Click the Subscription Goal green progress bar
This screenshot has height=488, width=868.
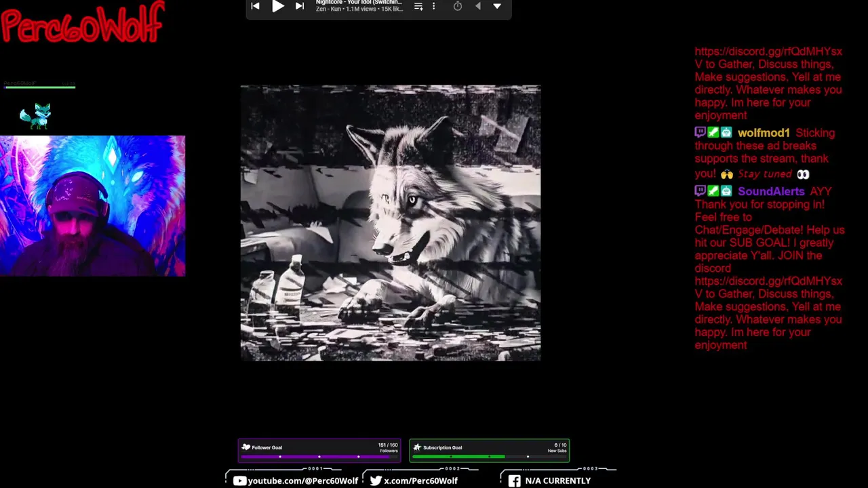tap(490, 457)
